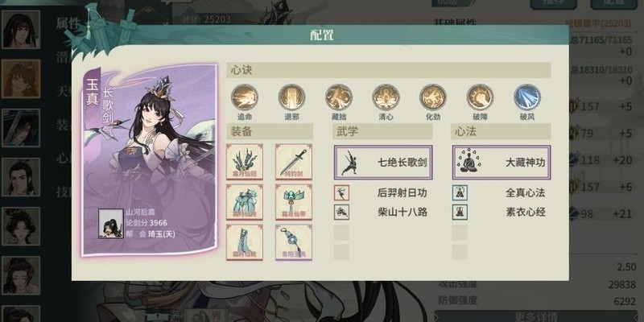Open the 青阳玉佩 pendant equipment slot

[x=293, y=242]
